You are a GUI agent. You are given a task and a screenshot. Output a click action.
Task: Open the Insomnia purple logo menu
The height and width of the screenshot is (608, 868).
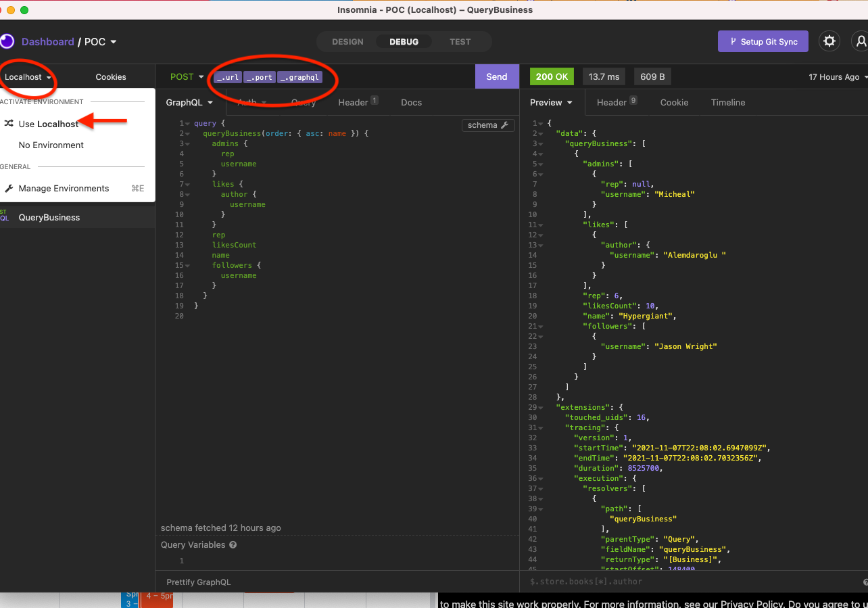[7, 41]
